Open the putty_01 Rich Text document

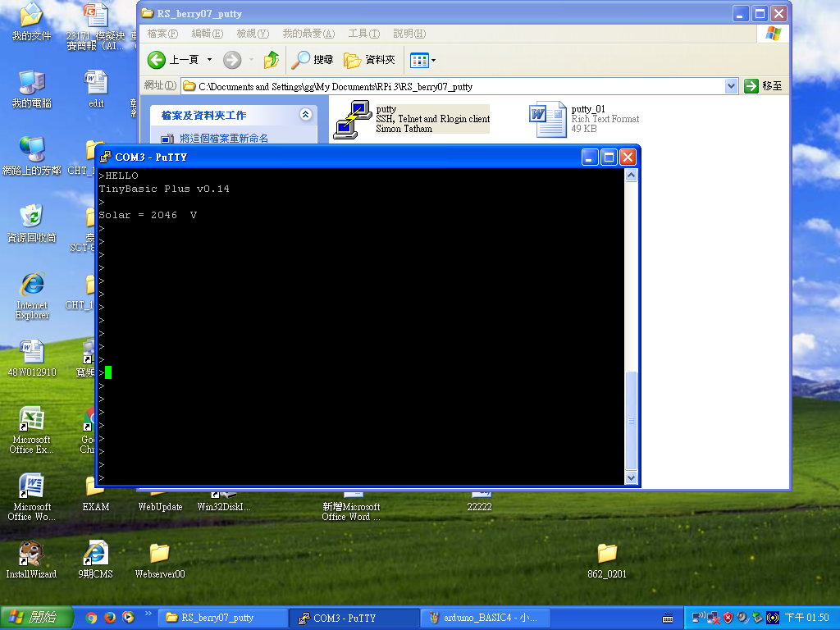(x=548, y=118)
